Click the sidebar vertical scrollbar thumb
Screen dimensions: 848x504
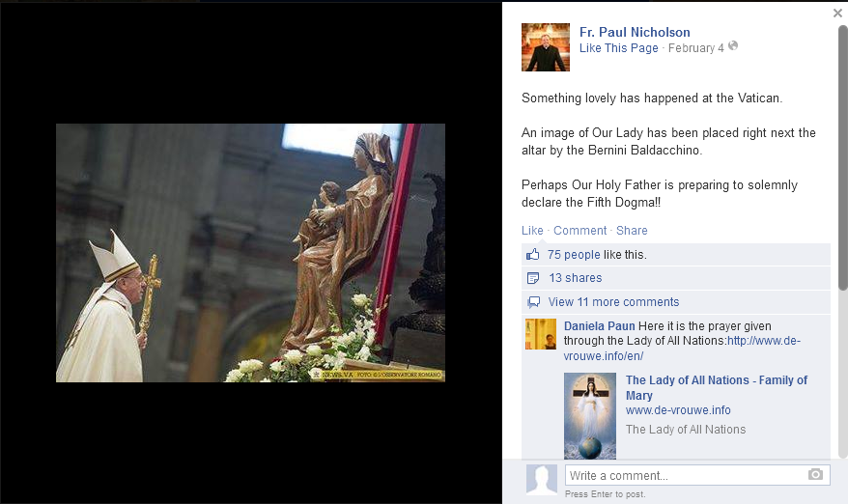842,158
